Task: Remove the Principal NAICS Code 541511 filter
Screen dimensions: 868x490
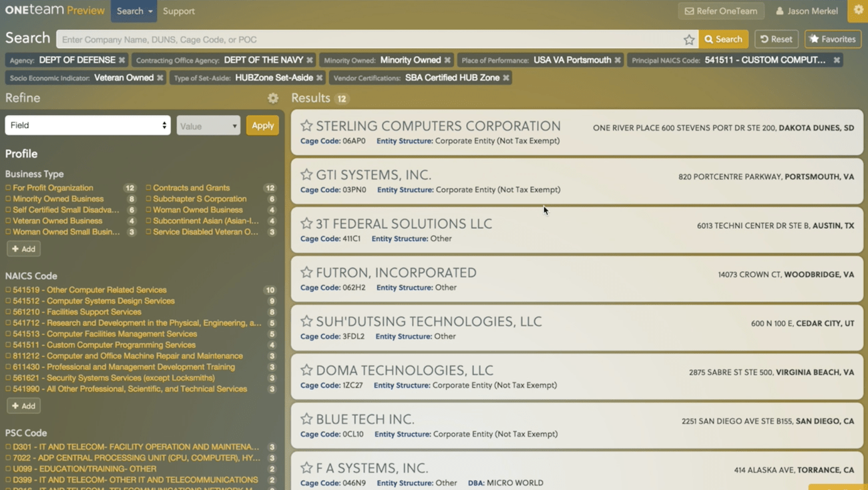Action: click(x=837, y=60)
